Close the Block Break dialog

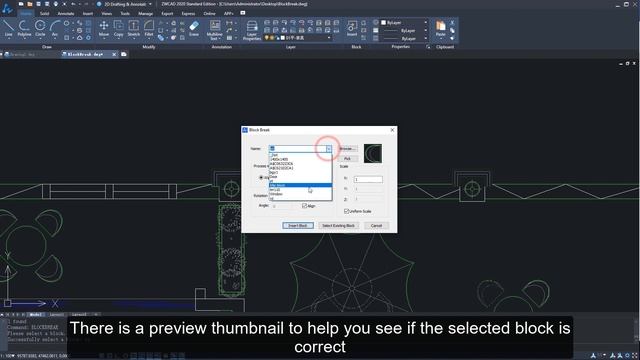pos(392,130)
